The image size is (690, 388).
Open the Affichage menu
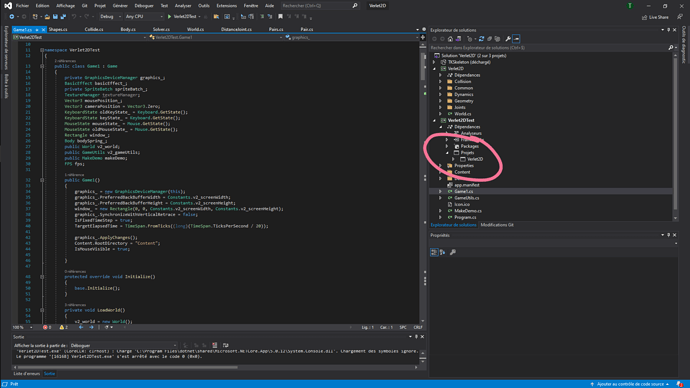pyautogui.click(x=65, y=6)
